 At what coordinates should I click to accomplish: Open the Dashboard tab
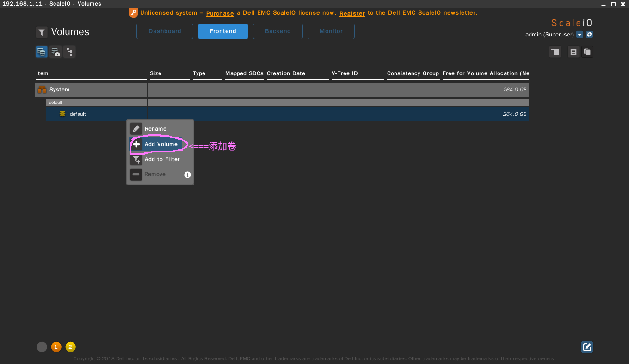(x=165, y=31)
